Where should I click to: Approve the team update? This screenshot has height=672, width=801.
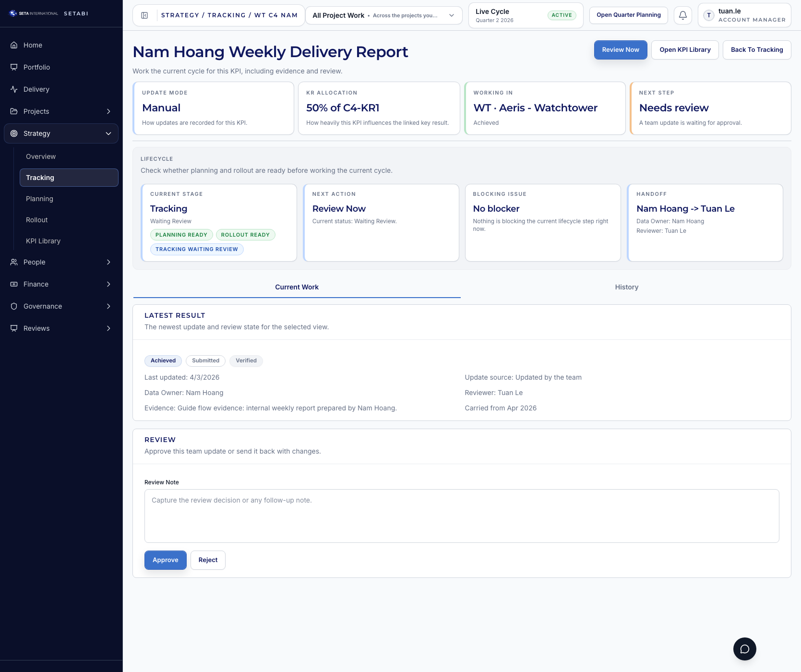pyautogui.click(x=165, y=560)
